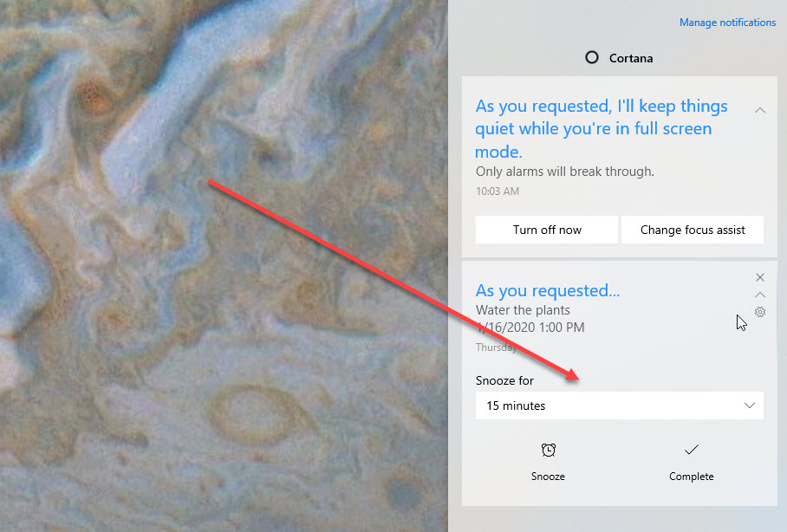Click the Jupiter desktop wallpaper area

click(x=224, y=266)
